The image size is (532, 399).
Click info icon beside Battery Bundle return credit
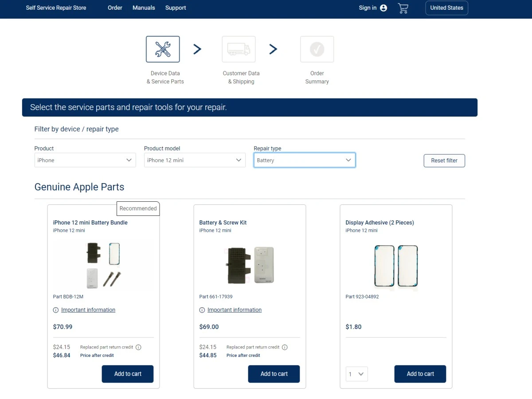pyautogui.click(x=138, y=347)
